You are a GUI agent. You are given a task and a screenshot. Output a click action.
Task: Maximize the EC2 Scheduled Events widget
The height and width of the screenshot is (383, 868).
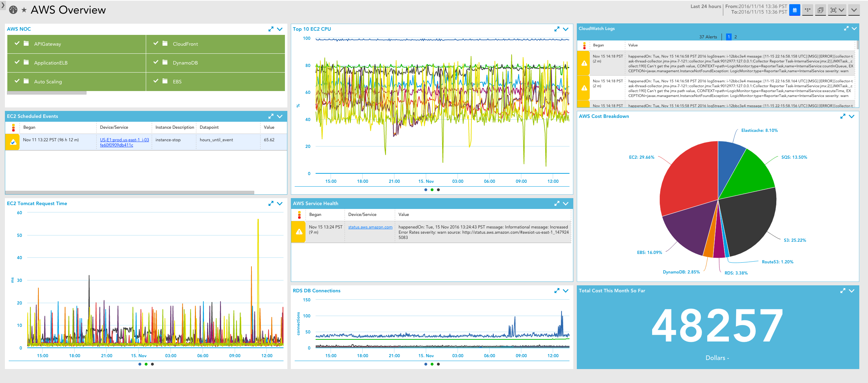pyautogui.click(x=271, y=116)
